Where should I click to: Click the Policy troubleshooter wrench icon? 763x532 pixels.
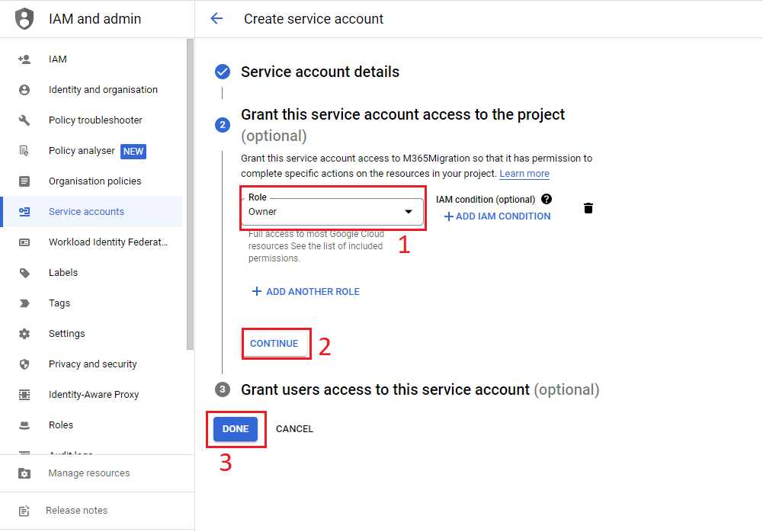pos(24,120)
